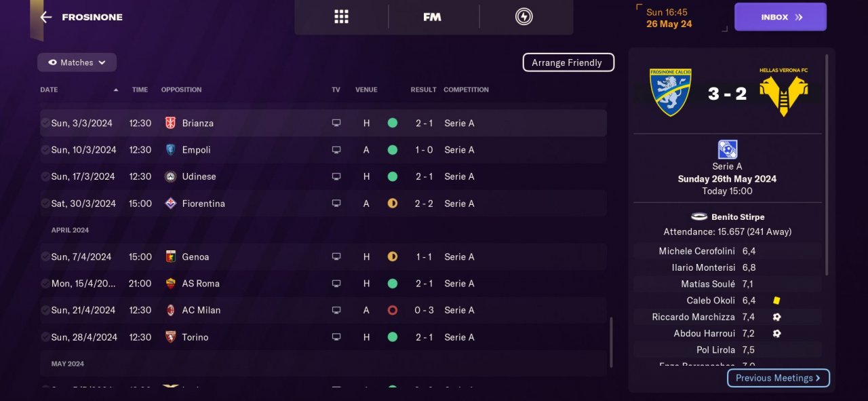Viewport: 868px width, 401px height.
Task: Toggle checkmark on the Brianza match row
Action: (x=45, y=123)
